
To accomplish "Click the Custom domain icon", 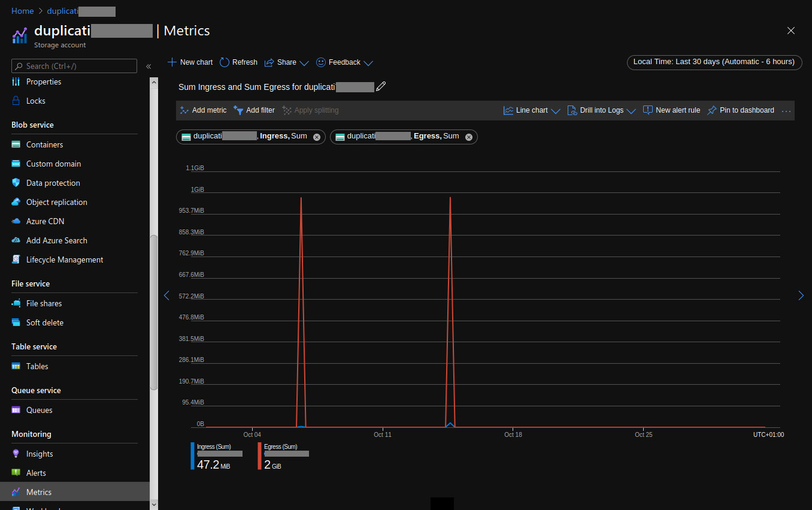I will point(16,164).
